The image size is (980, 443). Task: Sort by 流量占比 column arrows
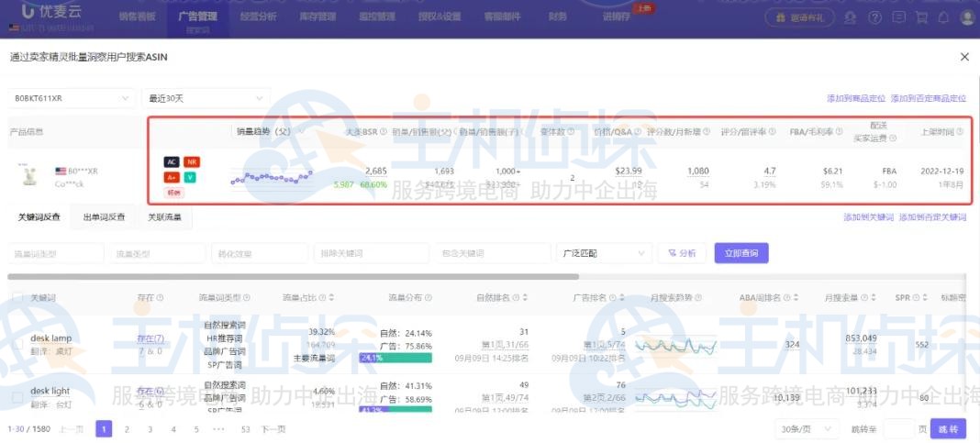331,298
